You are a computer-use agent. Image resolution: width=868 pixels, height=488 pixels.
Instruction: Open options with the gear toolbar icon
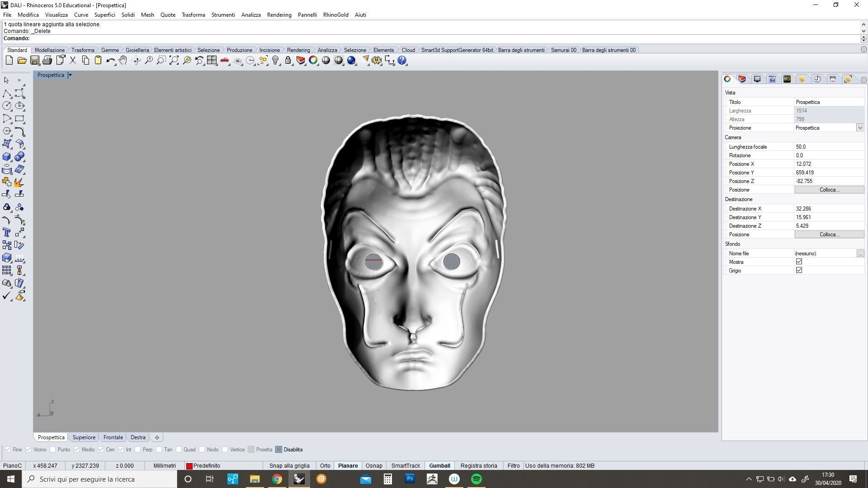(x=377, y=61)
